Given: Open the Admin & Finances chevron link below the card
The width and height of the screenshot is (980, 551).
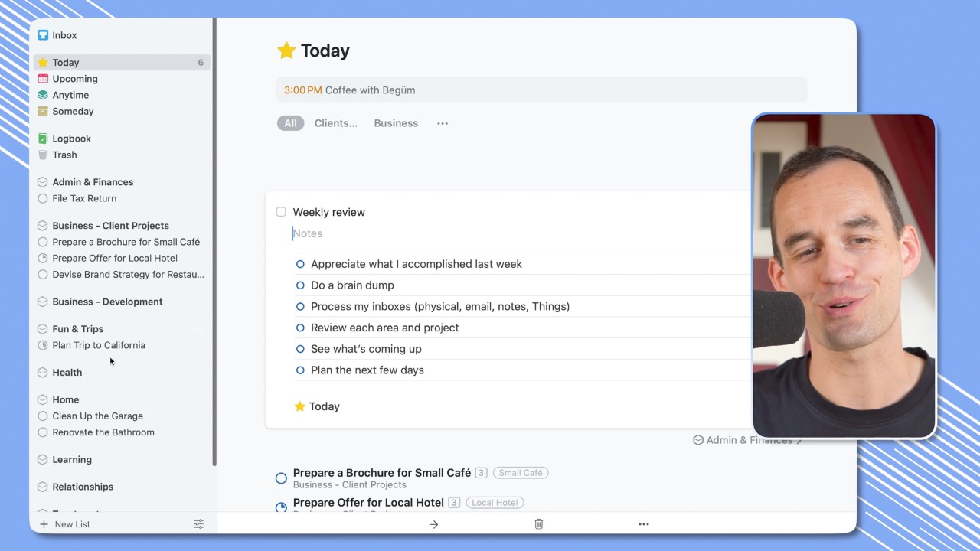Looking at the screenshot, I should pyautogui.click(x=747, y=440).
